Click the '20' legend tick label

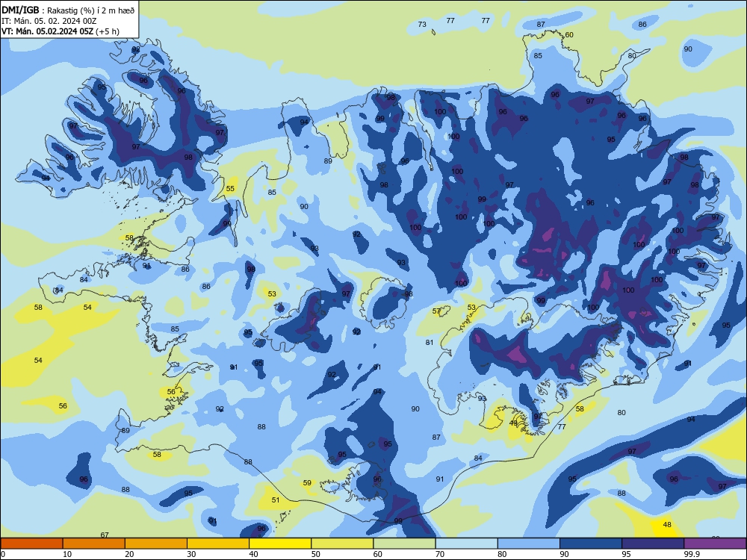click(129, 554)
